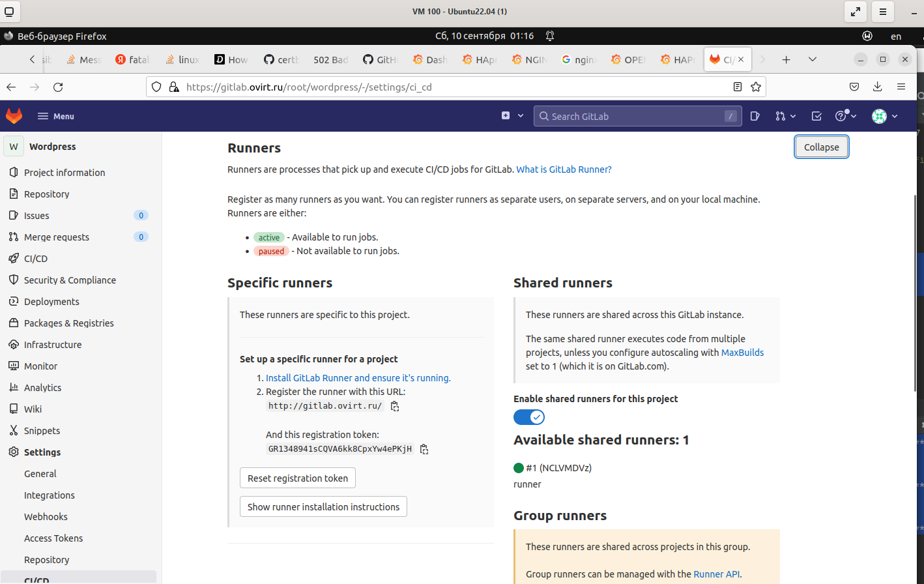Open Integrations under Settings

[50, 495]
